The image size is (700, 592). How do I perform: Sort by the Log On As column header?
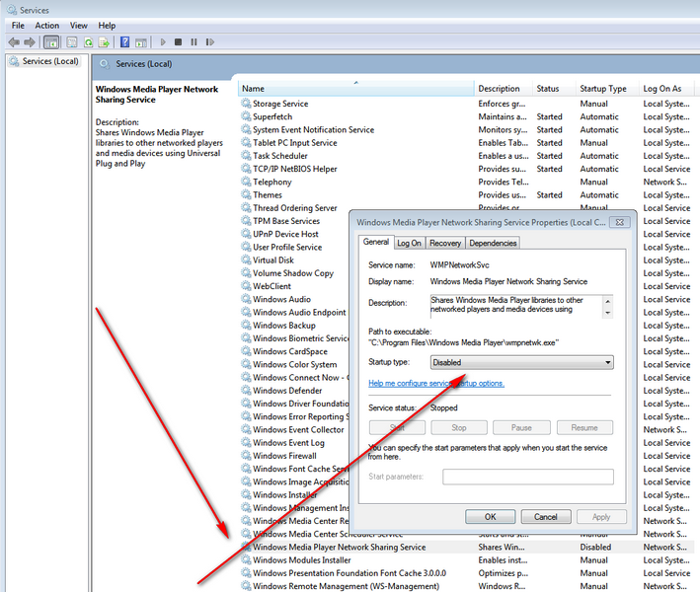(x=667, y=89)
